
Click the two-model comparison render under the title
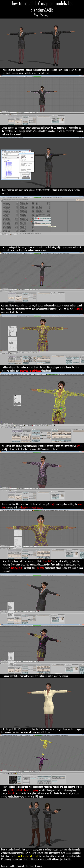42,43
